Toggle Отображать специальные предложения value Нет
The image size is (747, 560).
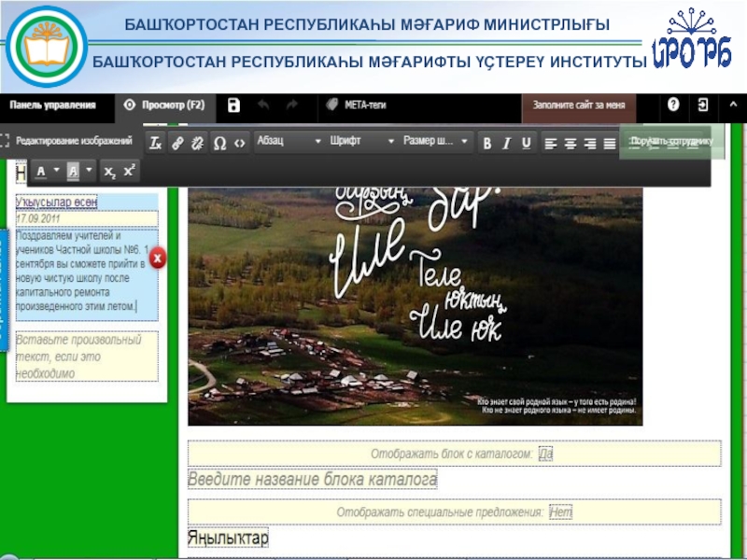(x=561, y=511)
